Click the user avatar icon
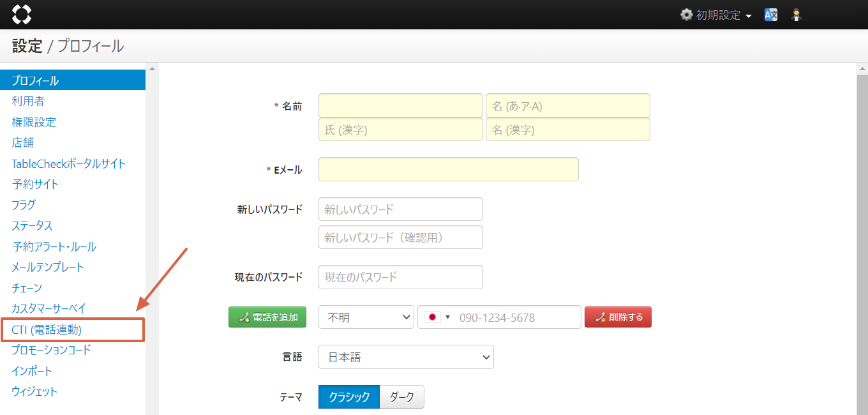This screenshot has width=868, height=415. 796,15
